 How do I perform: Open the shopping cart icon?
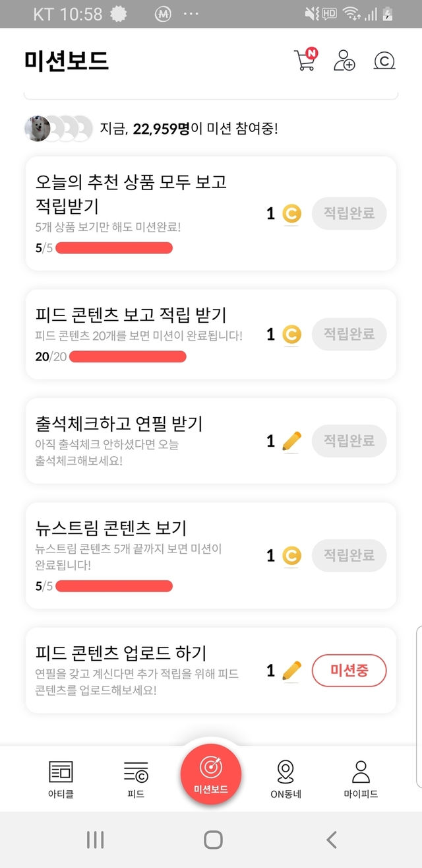point(305,60)
